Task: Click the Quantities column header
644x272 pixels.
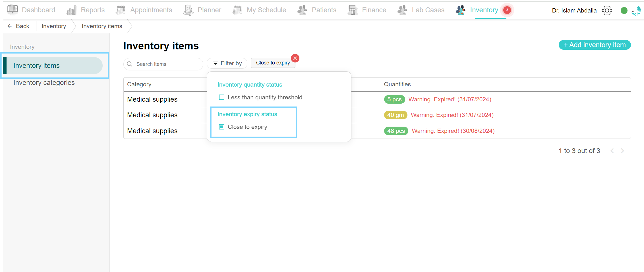Action: point(397,84)
